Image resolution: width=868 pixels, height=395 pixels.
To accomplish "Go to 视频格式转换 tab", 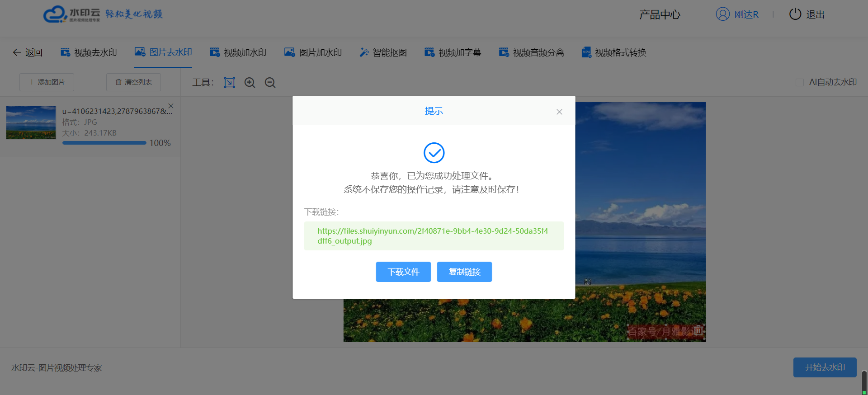I will [x=614, y=52].
